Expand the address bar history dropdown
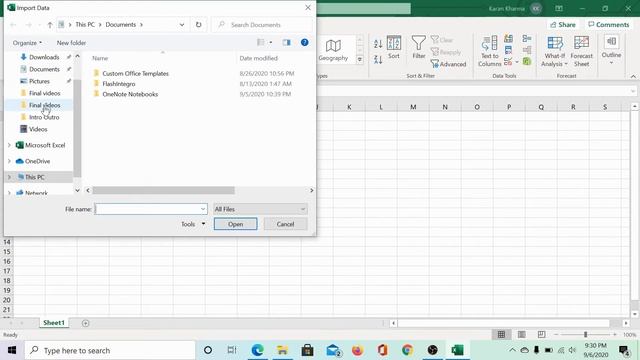Image resolution: width=640 pixels, height=360 pixels. point(182,24)
